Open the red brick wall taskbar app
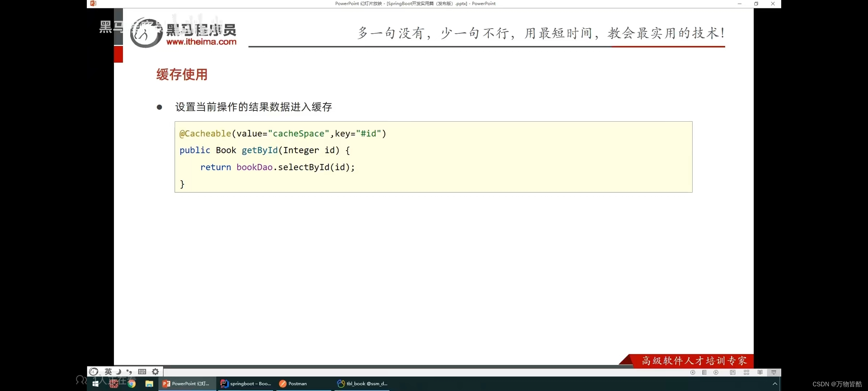This screenshot has height=391, width=868. (x=114, y=384)
